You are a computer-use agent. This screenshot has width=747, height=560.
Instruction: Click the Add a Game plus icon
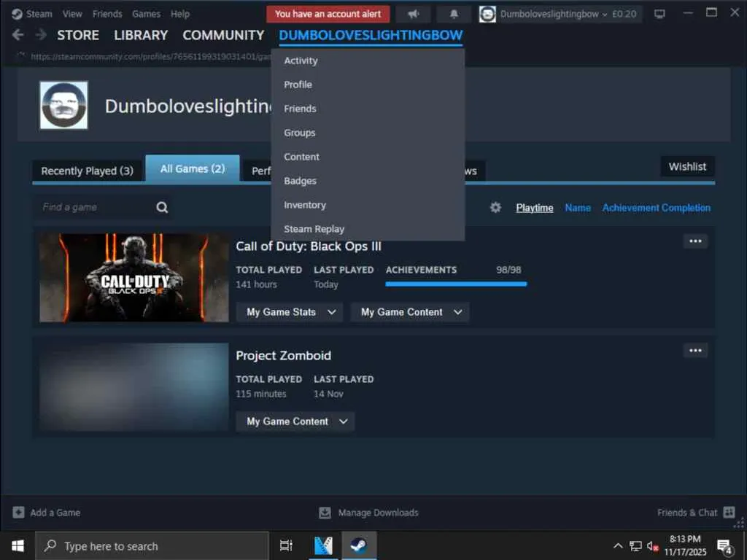(x=18, y=513)
